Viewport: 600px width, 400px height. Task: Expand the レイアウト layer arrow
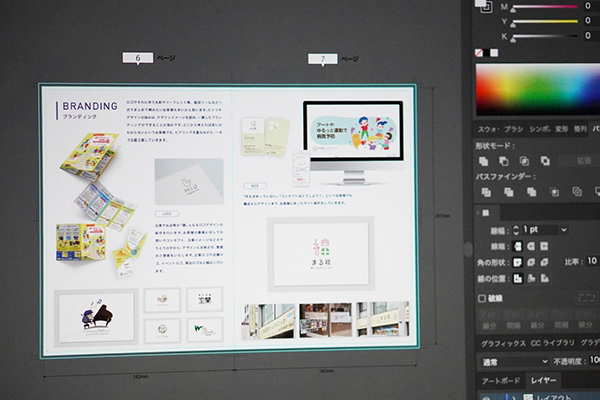click(514, 398)
